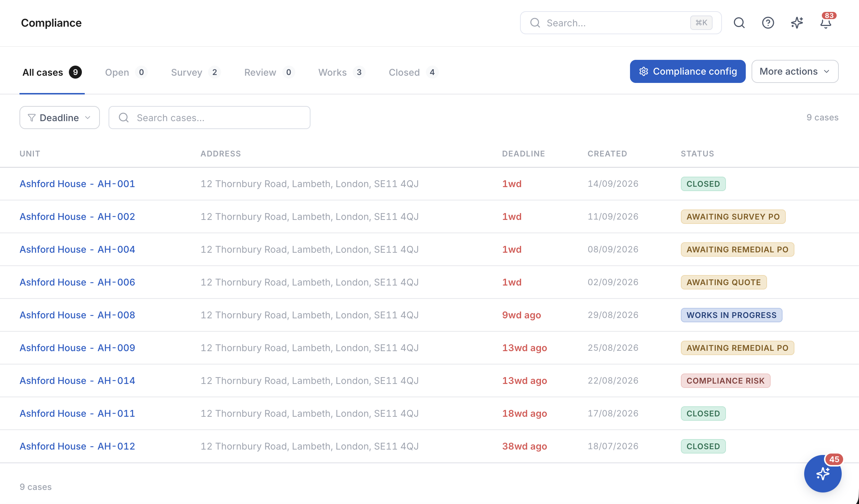Click CLOSED badge on AH-011 row

tap(703, 414)
